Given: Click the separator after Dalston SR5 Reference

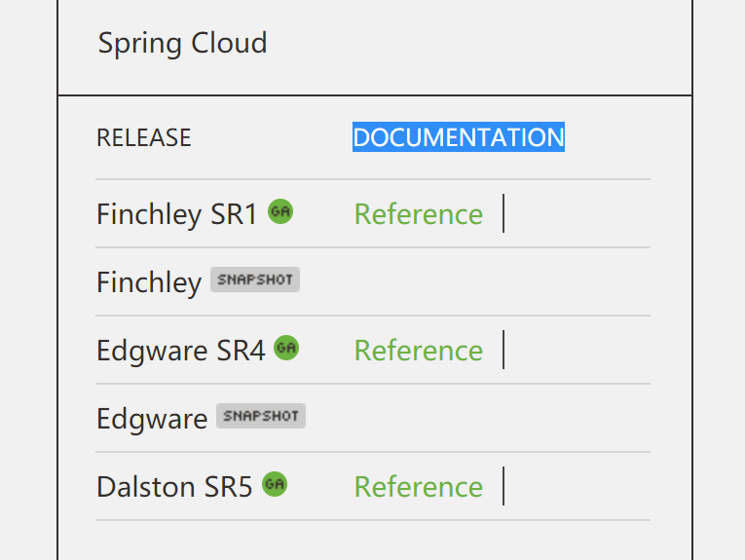Looking at the screenshot, I should point(503,486).
